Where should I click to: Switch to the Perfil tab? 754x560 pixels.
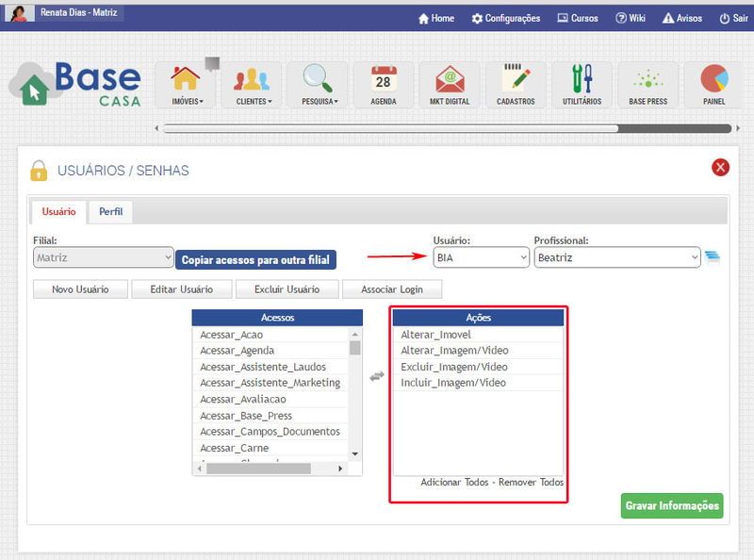tap(110, 212)
